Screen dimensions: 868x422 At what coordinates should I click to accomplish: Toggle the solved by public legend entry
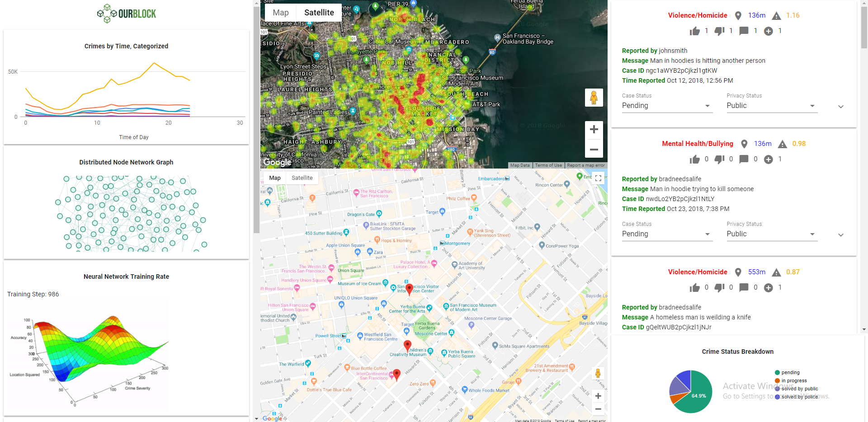tap(796, 389)
